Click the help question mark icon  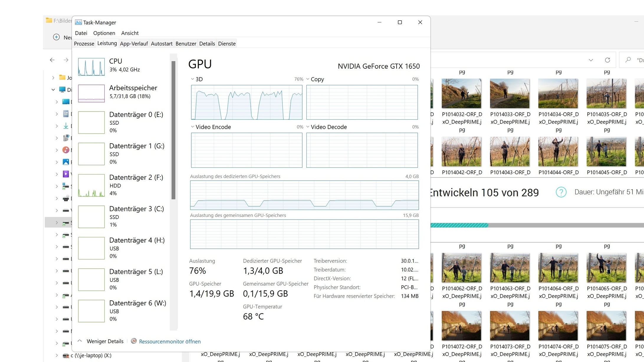click(561, 192)
